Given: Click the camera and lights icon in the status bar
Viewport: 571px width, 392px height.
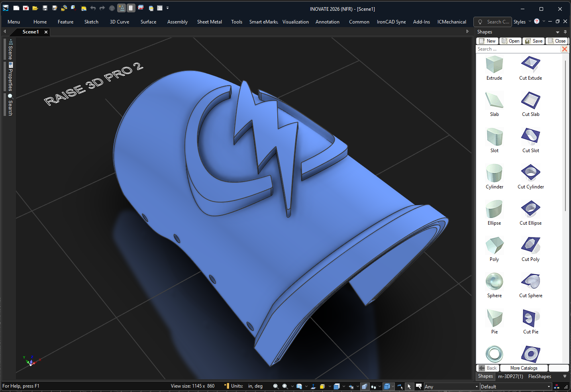Looking at the screenshot, I should 351,386.
